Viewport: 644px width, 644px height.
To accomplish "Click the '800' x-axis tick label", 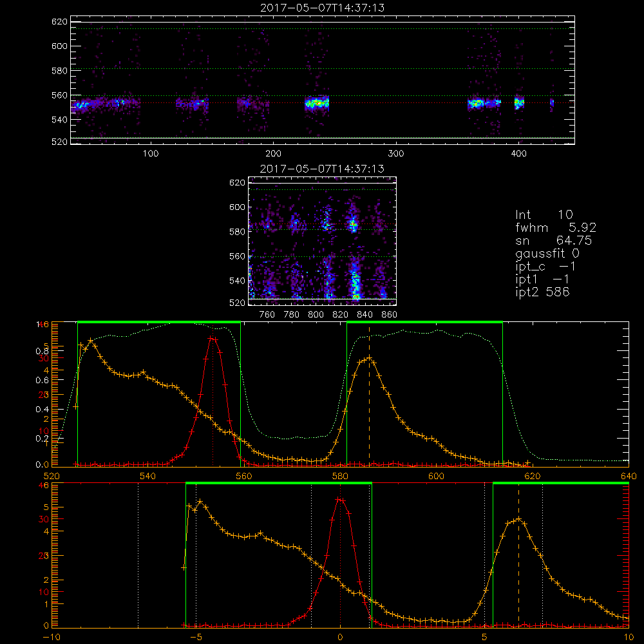I will pyautogui.click(x=316, y=315).
